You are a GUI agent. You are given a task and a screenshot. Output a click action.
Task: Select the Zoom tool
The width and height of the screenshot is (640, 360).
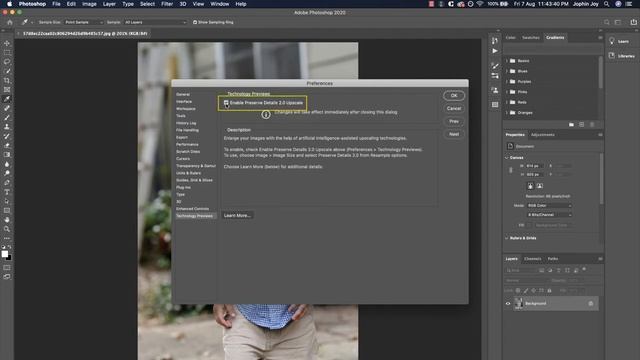pyautogui.click(x=7, y=229)
